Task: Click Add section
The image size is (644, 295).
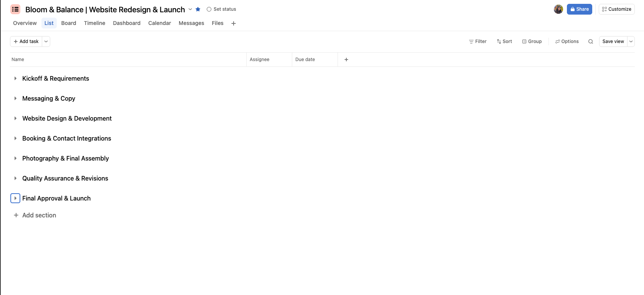Action: [35, 215]
